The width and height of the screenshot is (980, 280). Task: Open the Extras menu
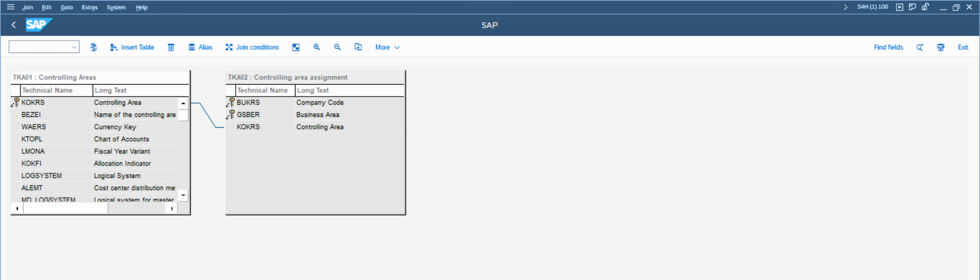89,7
